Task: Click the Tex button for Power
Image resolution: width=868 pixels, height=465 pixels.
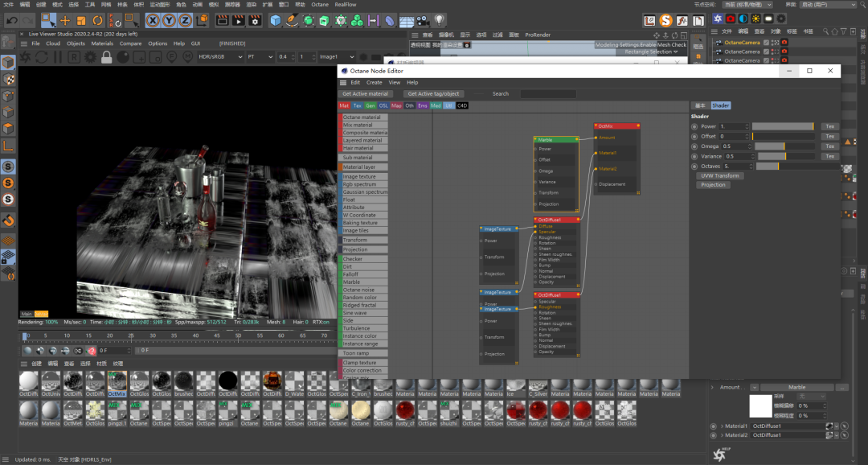Action: [x=829, y=126]
